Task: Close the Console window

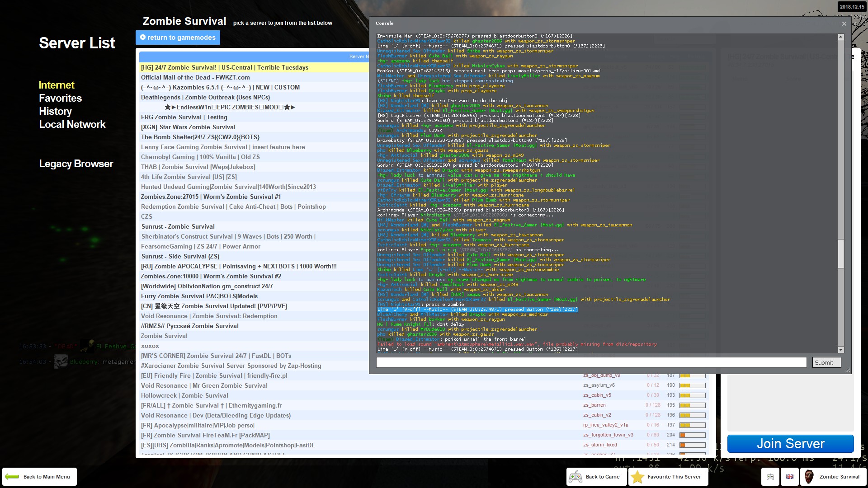Action: pyautogui.click(x=844, y=23)
